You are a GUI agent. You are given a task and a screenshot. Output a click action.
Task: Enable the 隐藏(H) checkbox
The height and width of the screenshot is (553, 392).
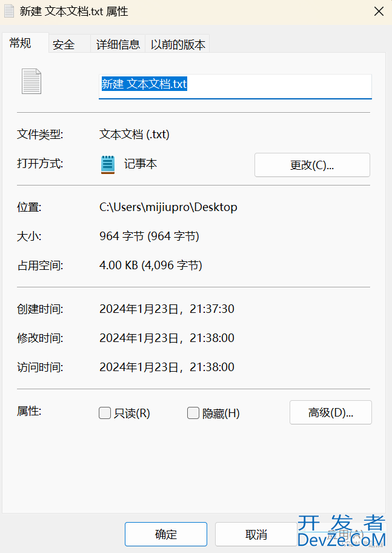193,413
